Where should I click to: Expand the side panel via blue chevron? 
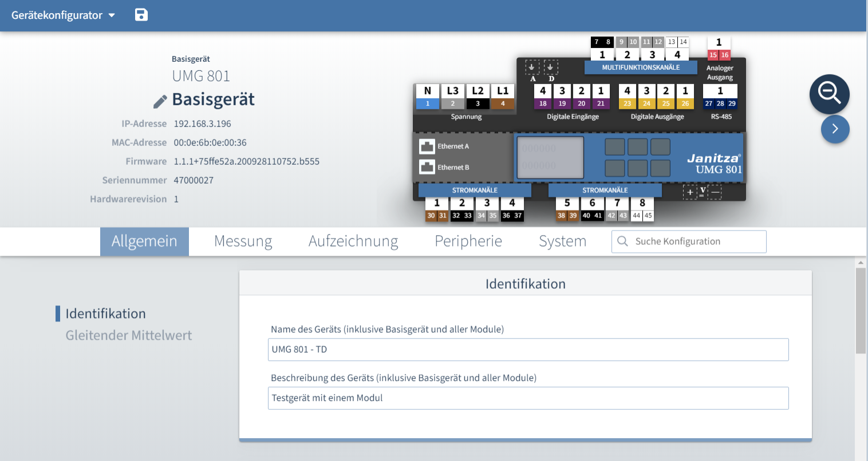(x=835, y=130)
